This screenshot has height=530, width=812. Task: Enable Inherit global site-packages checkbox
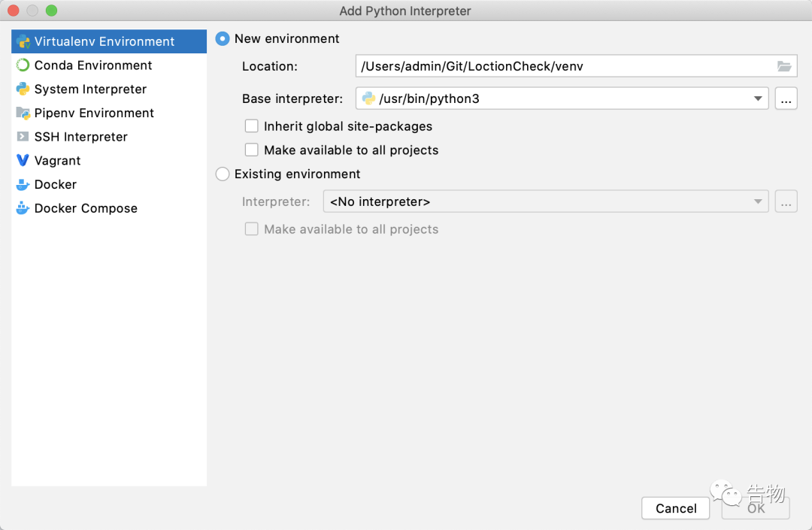click(x=252, y=126)
